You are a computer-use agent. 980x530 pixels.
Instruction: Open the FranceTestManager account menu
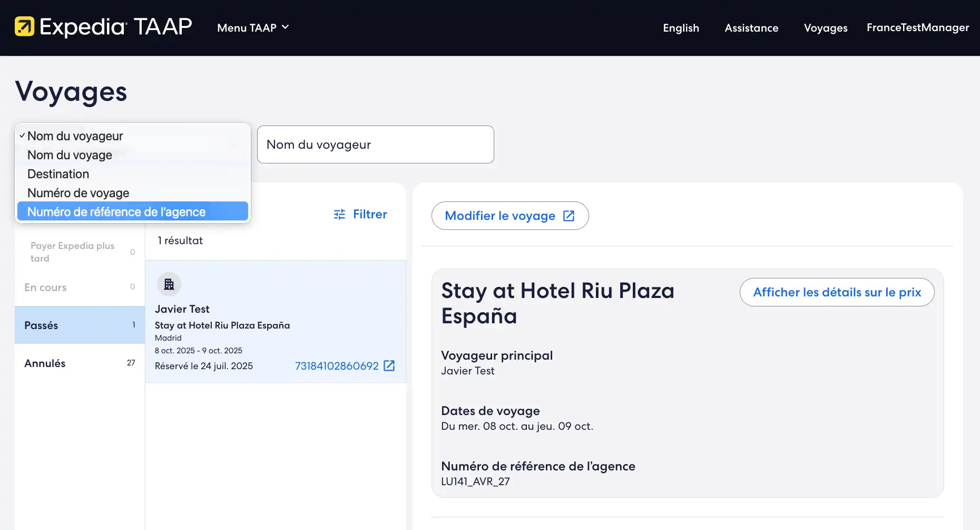(x=918, y=27)
